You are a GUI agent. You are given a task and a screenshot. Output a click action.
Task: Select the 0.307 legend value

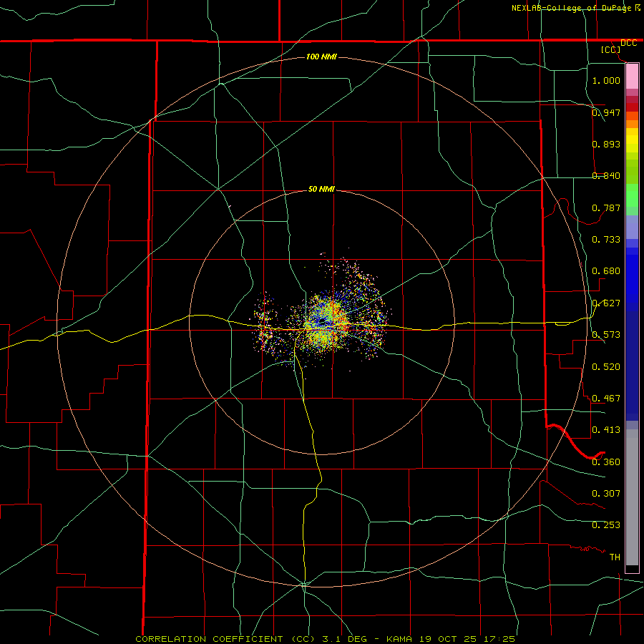606,493
